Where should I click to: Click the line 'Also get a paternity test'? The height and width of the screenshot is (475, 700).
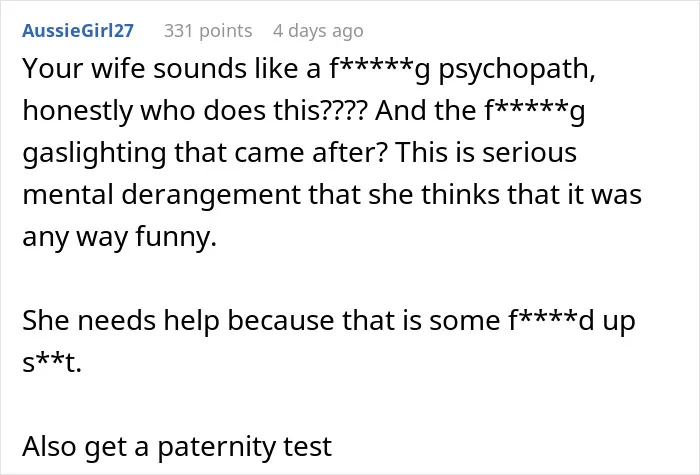177,447
